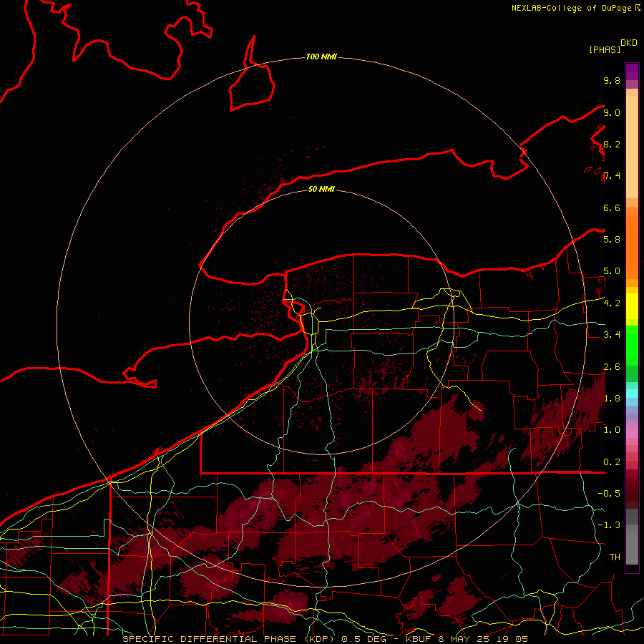The height and width of the screenshot is (644, 644).
Task: Click the 9.8 value on color scale
Action: coord(612,80)
